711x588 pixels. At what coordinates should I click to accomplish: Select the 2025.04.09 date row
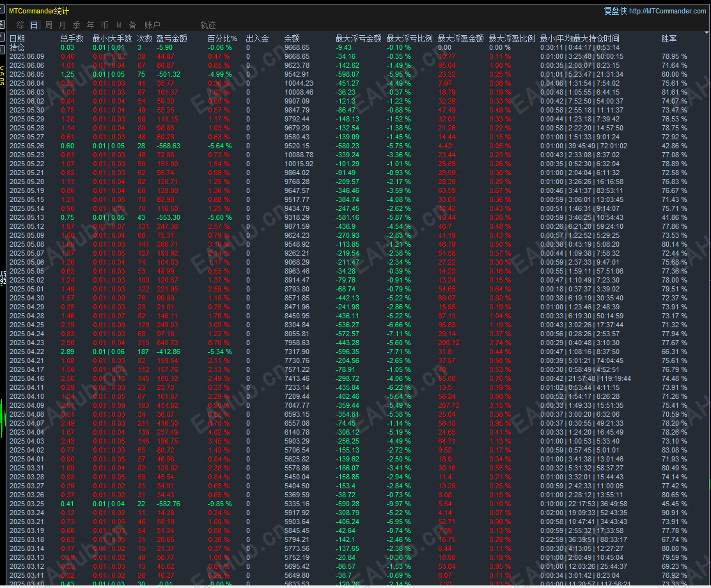(x=27, y=405)
